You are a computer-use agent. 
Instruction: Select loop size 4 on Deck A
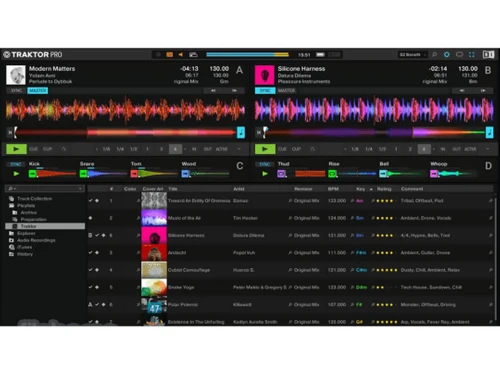click(x=175, y=149)
